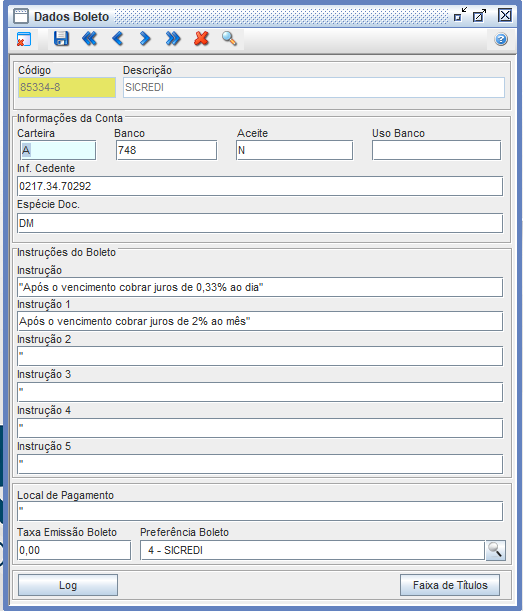Click the Inf. Cedente field
The height and width of the screenshot is (611, 523).
coord(260,186)
